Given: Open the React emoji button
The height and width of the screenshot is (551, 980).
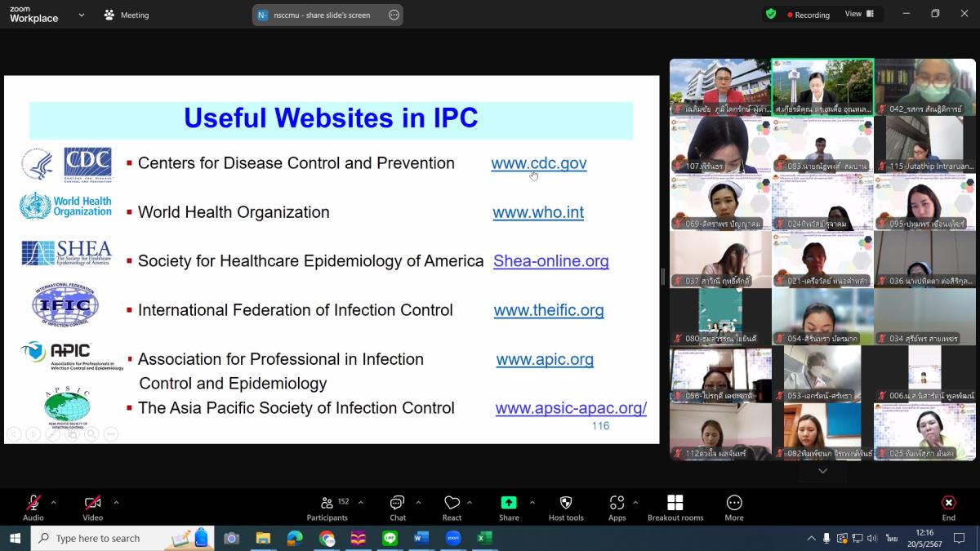Looking at the screenshot, I should tap(452, 507).
